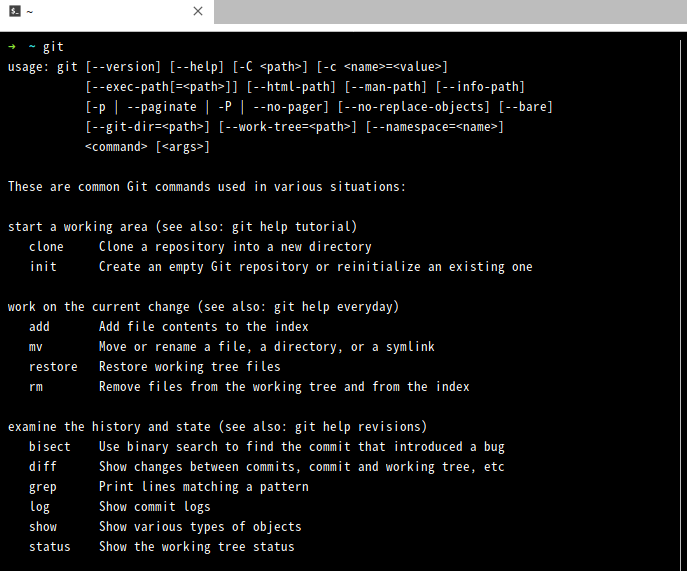Click the '[--version]' option text
The width and height of the screenshot is (687, 571).
coord(123,67)
